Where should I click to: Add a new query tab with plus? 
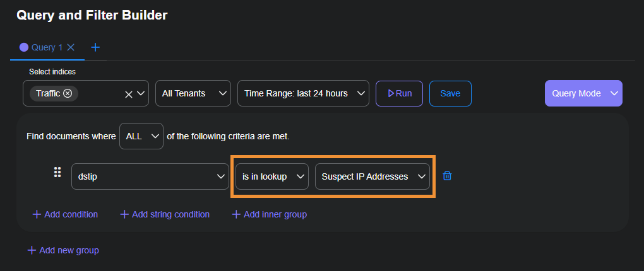point(95,47)
